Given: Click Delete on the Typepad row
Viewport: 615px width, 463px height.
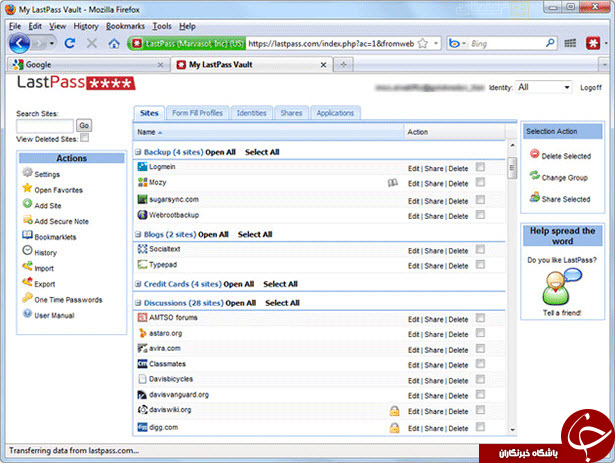Looking at the screenshot, I should [x=458, y=266].
